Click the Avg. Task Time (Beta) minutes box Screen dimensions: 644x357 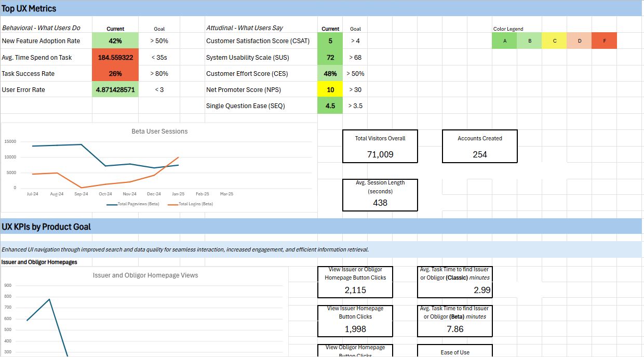[455, 320]
